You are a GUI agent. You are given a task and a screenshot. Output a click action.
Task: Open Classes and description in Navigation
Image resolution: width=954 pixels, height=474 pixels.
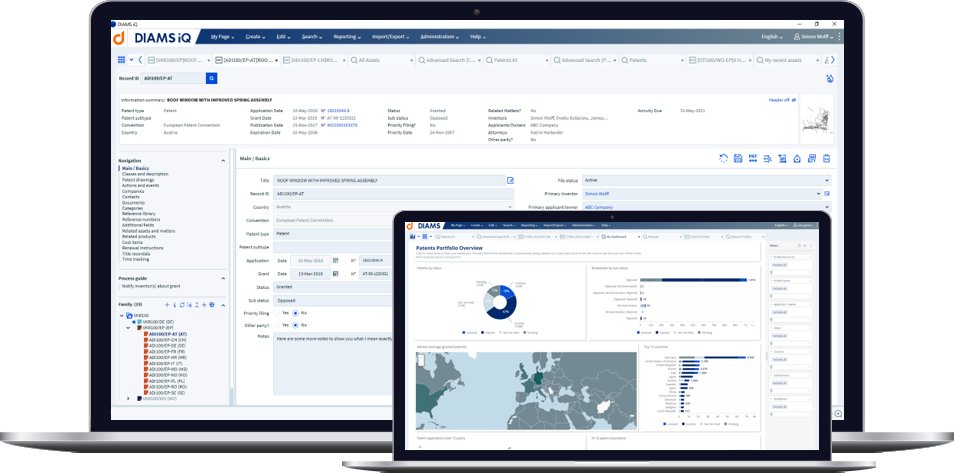[145, 174]
